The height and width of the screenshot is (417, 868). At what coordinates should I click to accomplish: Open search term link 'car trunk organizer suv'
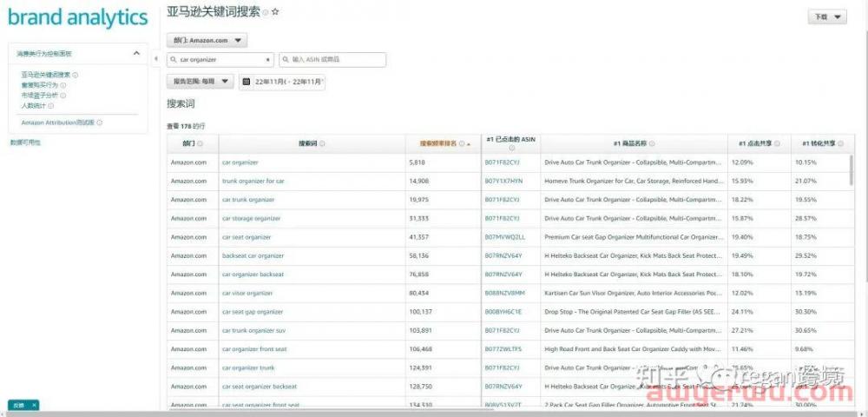point(254,331)
